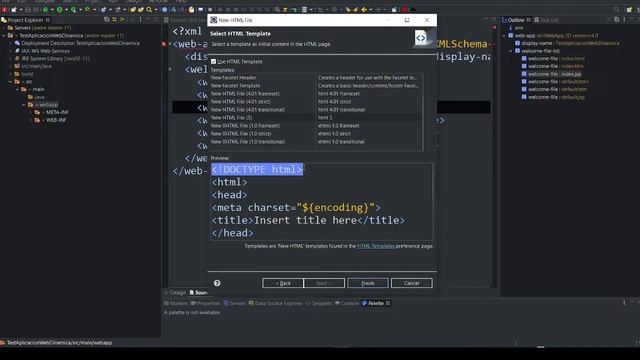The image size is (640, 360).
Task: Click the error marker beside web-app line
Action: (164, 44)
